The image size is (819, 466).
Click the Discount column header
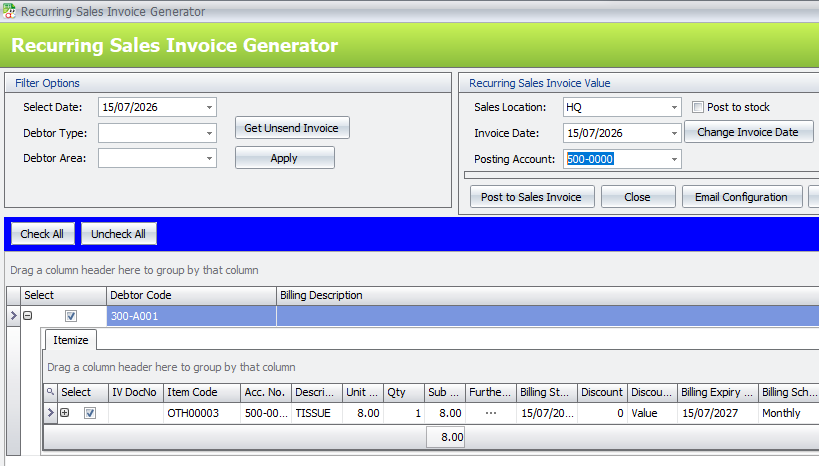coord(602,392)
